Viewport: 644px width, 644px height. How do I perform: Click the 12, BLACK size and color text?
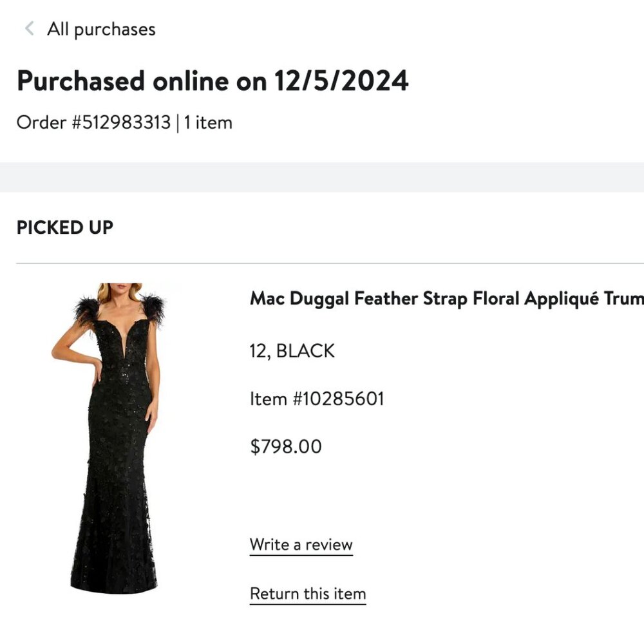tap(292, 351)
